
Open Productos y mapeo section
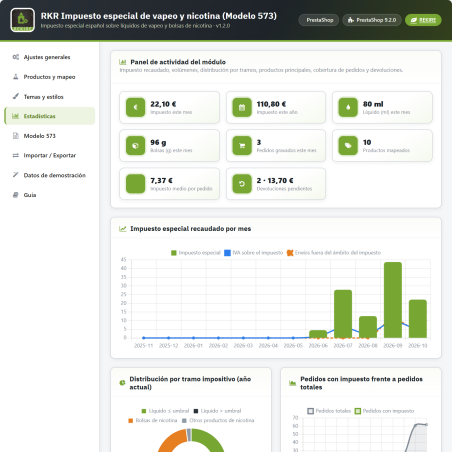tap(50, 77)
